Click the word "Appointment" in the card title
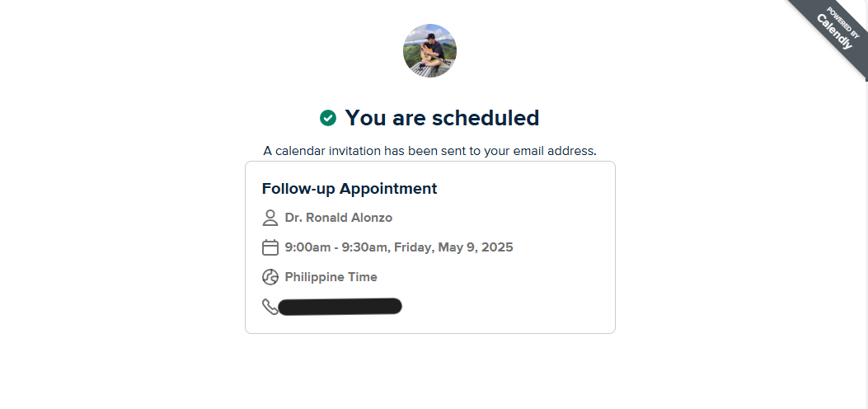Viewport: 868px width, 409px height. pyautogui.click(x=388, y=188)
